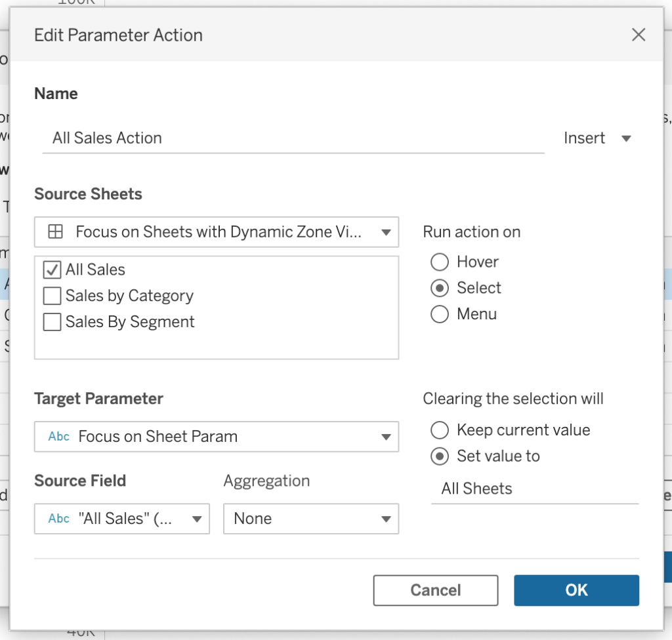Open the Aggregation dropdown set to None
Image resolution: width=672 pixels, height=640 pixels.
point(385,519)
